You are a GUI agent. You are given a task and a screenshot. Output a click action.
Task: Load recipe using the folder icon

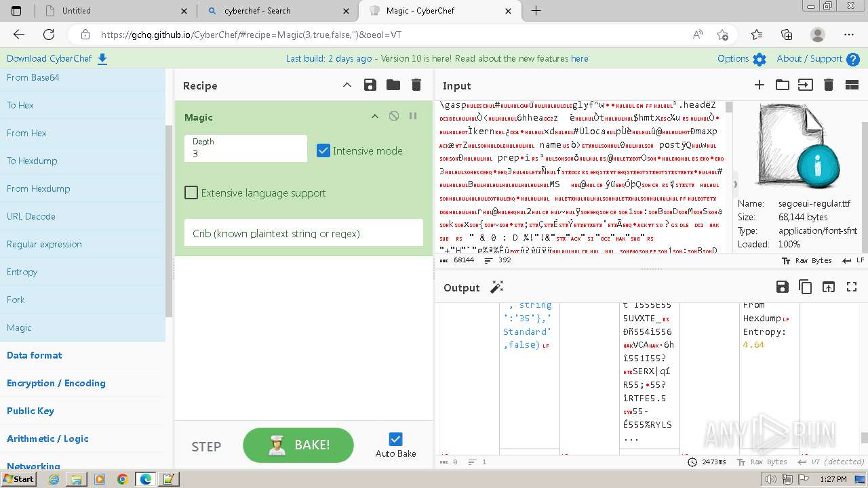(393, 85)
